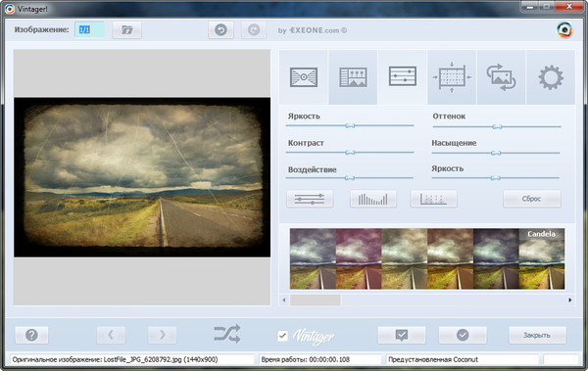
Task: Select the first preset thumbnail in strip
Action: pos(313,258)
